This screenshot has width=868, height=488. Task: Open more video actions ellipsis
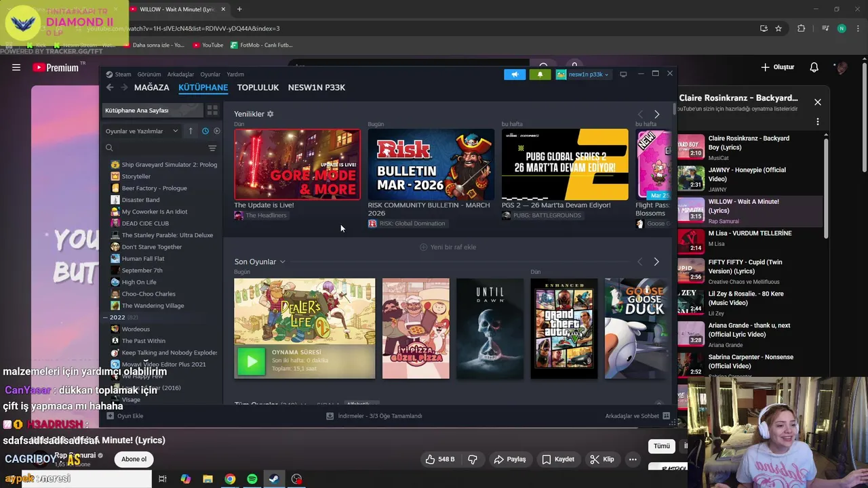(x=633, y=460)
